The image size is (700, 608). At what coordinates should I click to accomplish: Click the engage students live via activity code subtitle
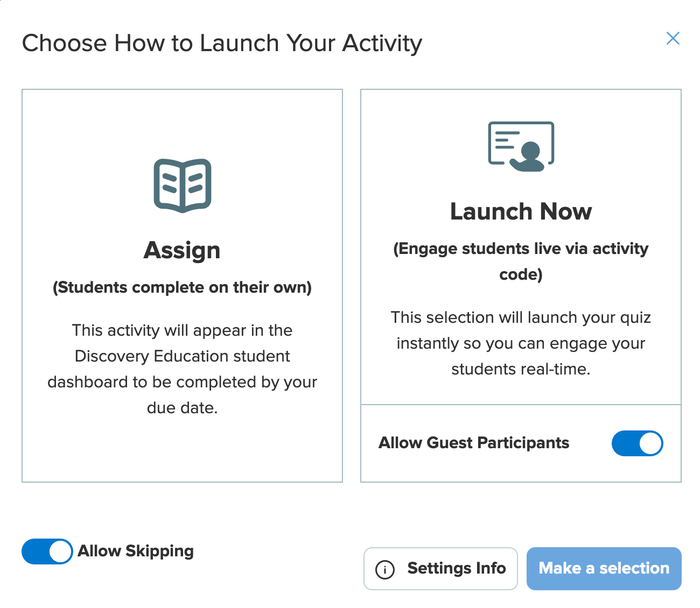tap(521, 261)
